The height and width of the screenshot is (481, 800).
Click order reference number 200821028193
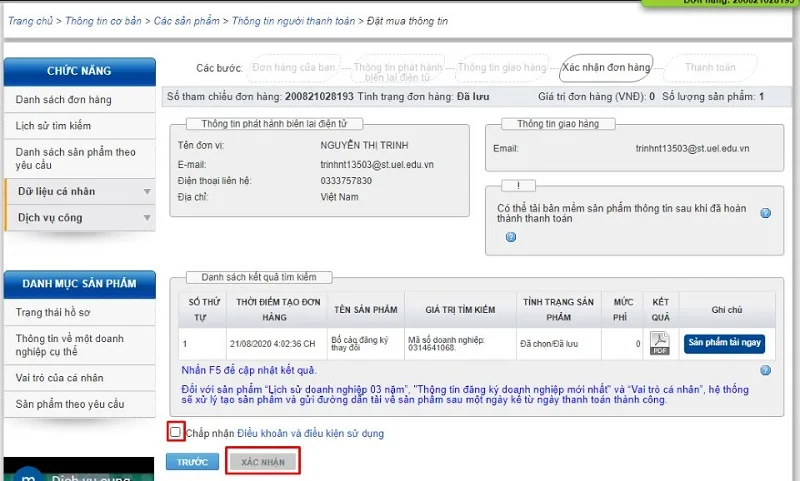click(x=319, y=96)
